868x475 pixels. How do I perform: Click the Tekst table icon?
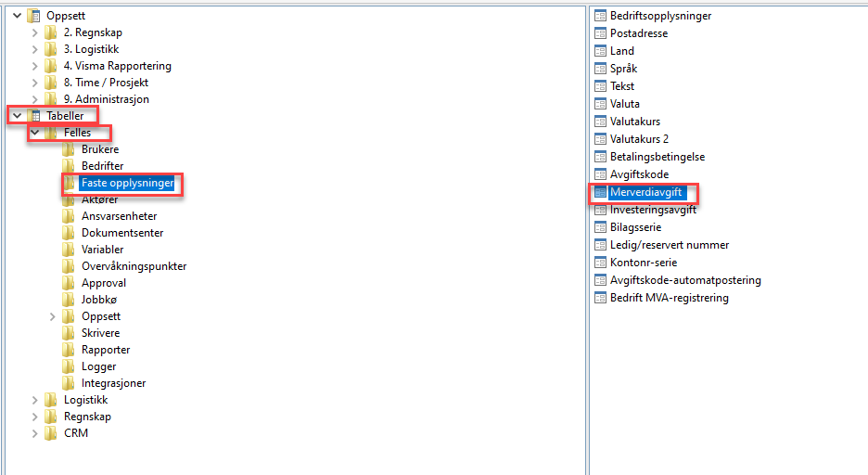600,86
